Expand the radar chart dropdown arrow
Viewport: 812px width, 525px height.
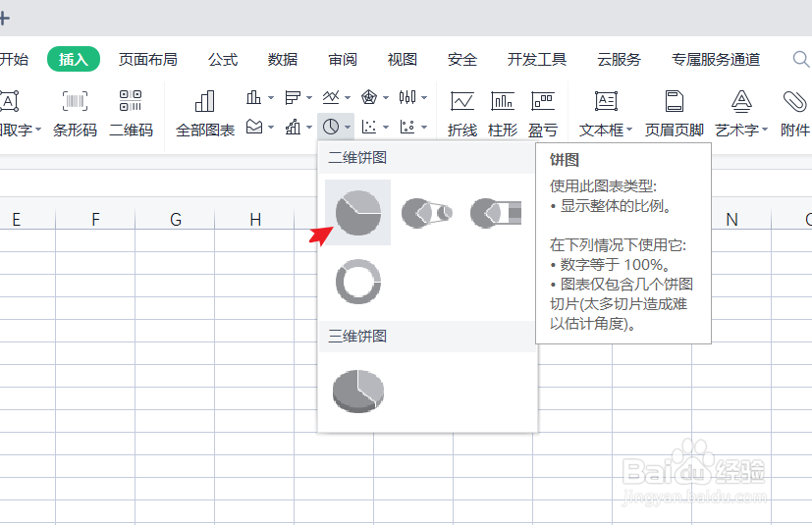pyautogui.click(x=386, y=97)
